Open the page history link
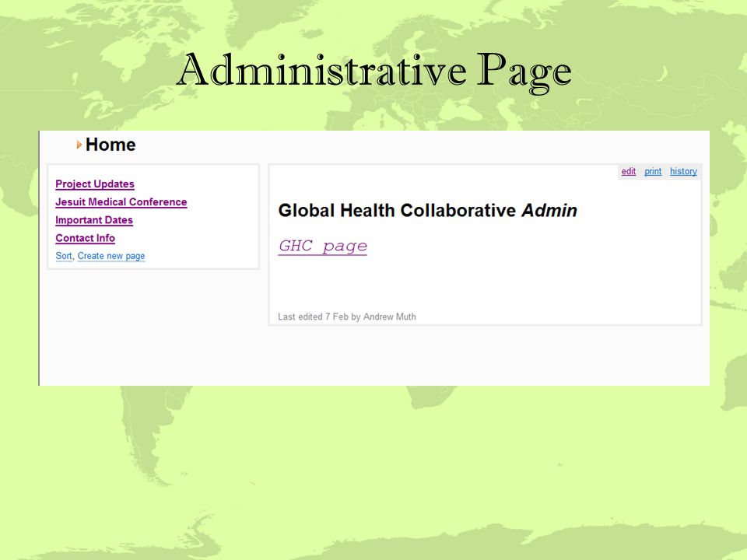Image resolution: width=747 pixels, height=560 pixels. [x=683, y=171]
